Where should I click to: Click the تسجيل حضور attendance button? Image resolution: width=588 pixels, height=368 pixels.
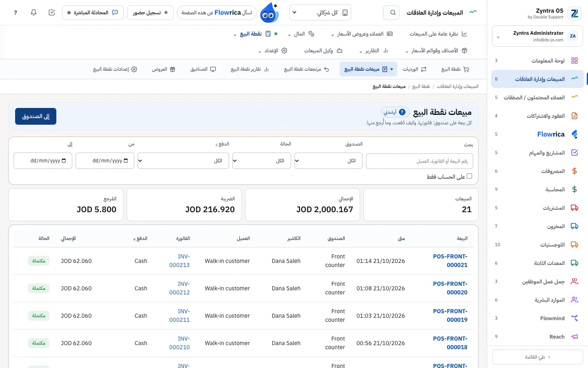[x=150, y=13]
